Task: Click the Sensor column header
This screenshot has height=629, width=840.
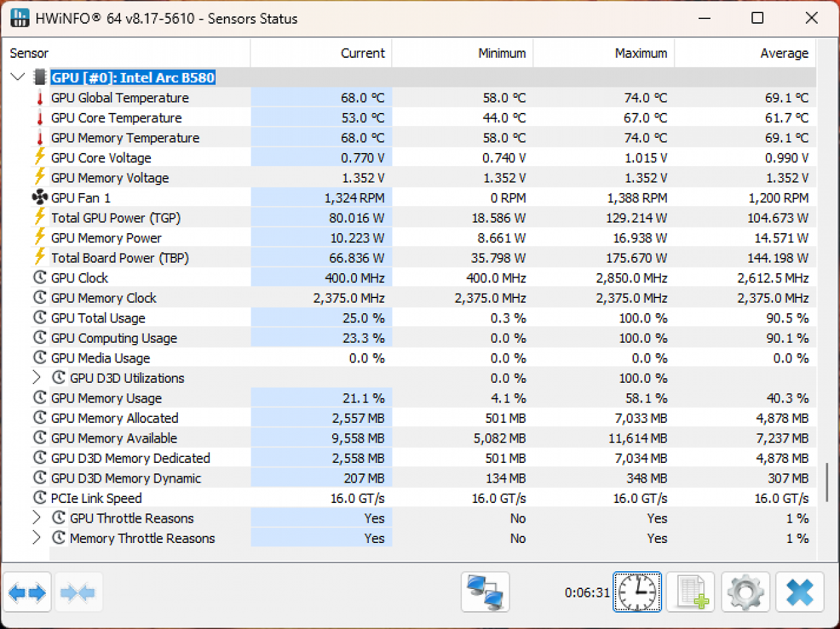Action: click(126, 53)
